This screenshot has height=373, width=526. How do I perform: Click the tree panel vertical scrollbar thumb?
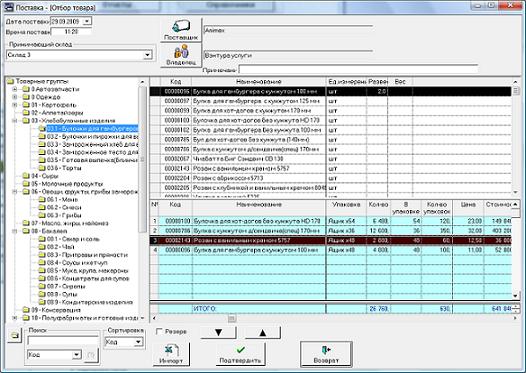point(143,159)
